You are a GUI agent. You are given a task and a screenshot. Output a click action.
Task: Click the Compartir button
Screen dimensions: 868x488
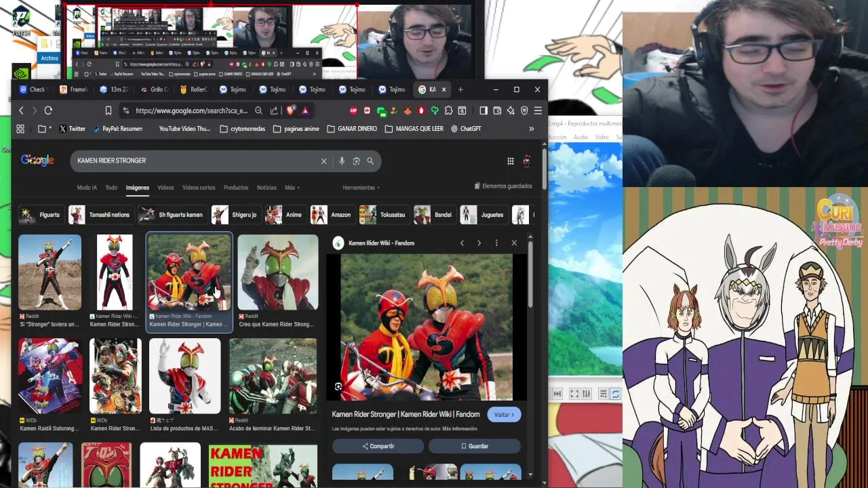[378, 446]
